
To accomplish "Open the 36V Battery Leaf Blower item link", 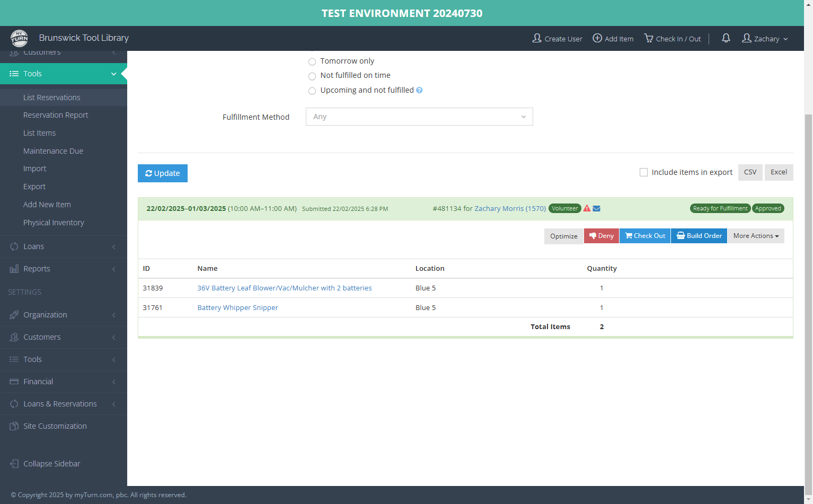I will point(285,288).
